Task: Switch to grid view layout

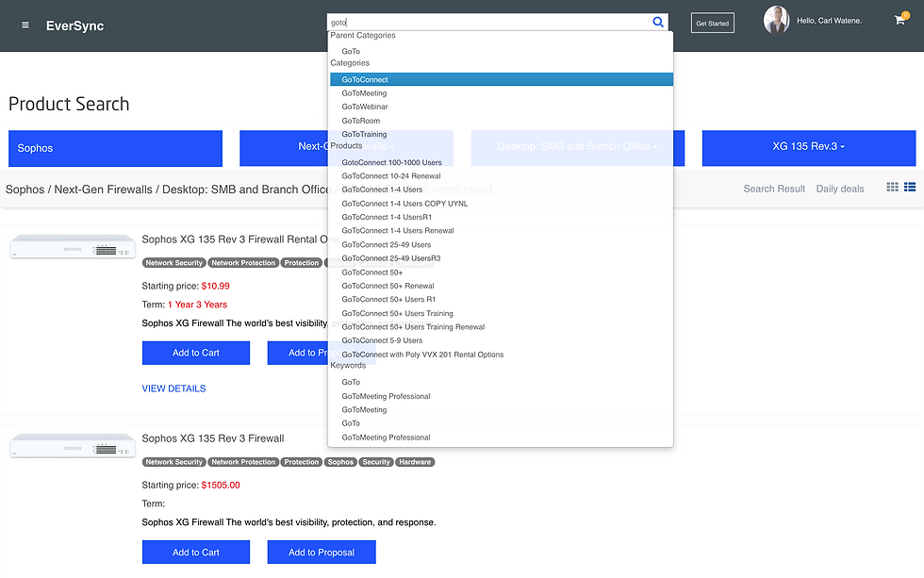Action: tap(892, 188)
